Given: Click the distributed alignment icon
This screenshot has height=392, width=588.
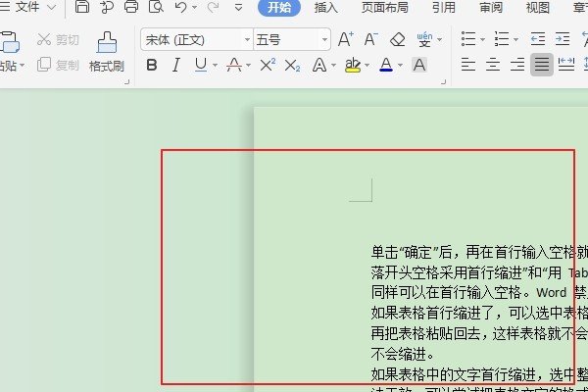Looking at the screenshot, I should [566, 65].
